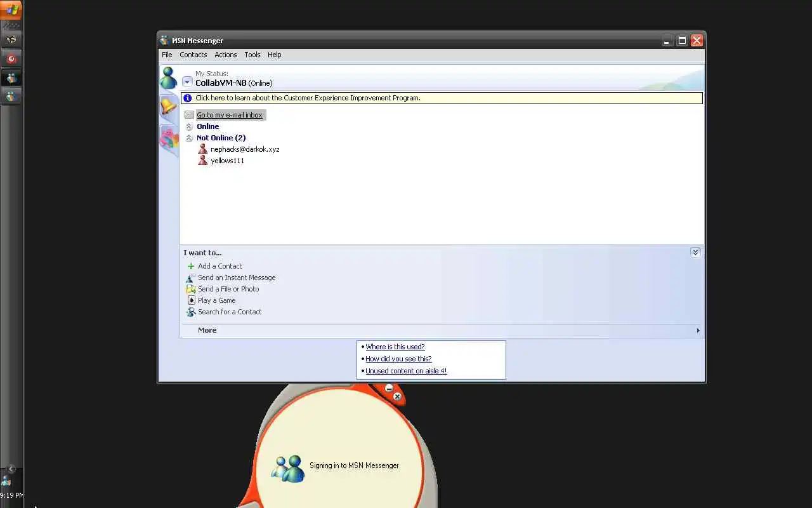The height and width of the screenshot is (508, 812).
Task: Click Play a Game
Action: coord(216,300)
